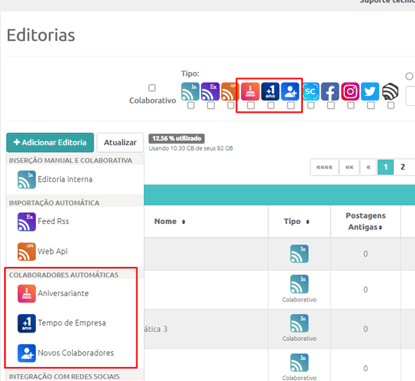Click the Instagram type icon in filter row

350,91
